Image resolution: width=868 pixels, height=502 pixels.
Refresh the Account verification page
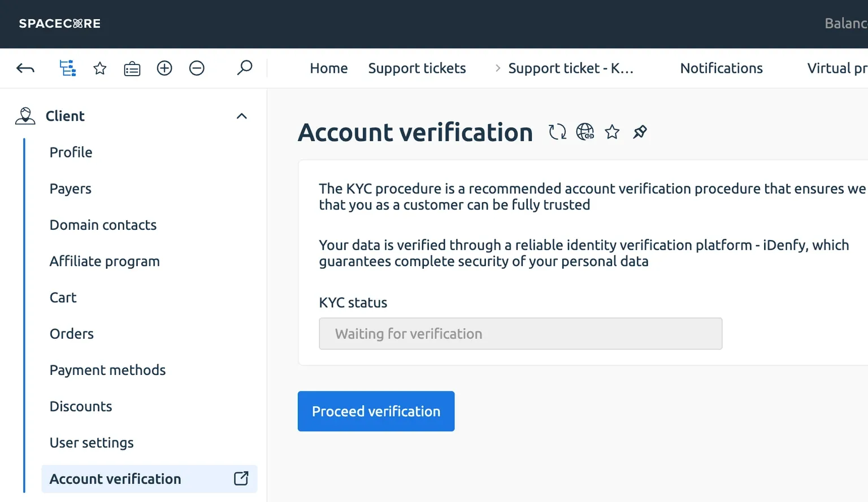click(557, 132)
